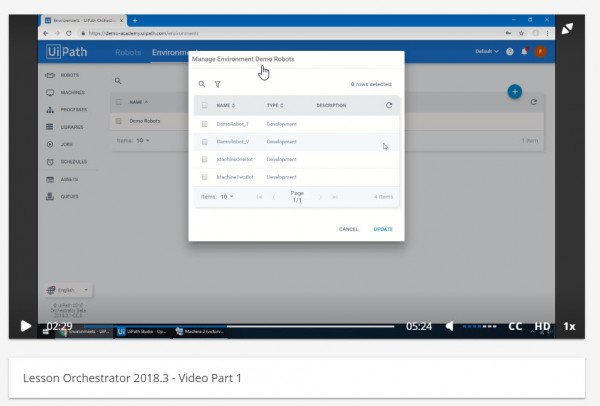The image size is (600, 406).
Task: Expand the English language selector
Action: (70, 290)
